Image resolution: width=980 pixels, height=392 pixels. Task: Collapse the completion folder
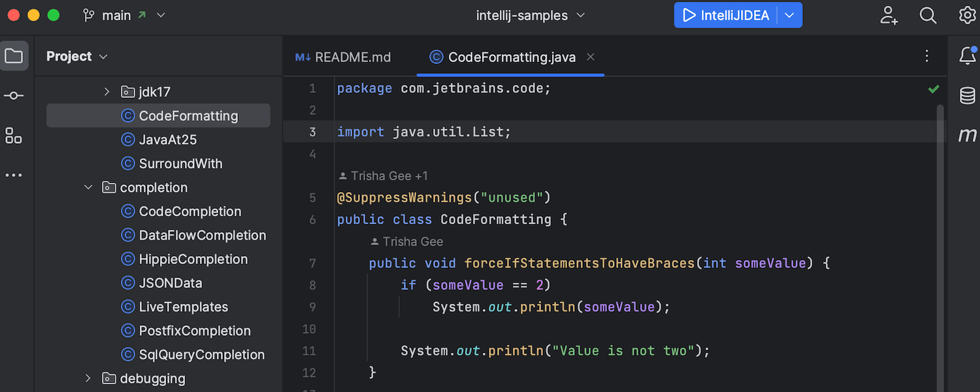(x=88, y=188)
